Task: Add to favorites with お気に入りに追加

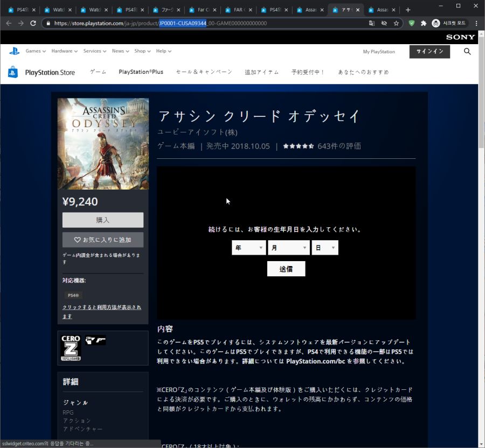Action: click(x=103, y=240)
